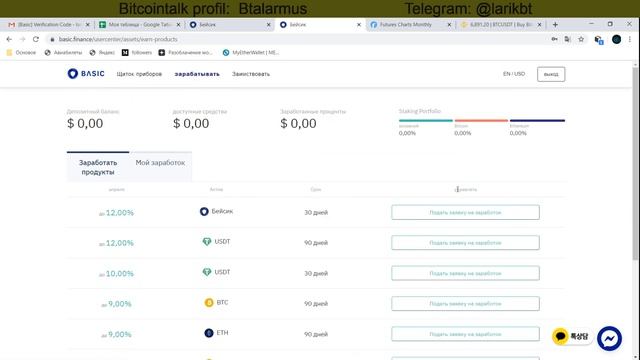
Task: Click the выход logout button
Action: [x=551, y=74]
